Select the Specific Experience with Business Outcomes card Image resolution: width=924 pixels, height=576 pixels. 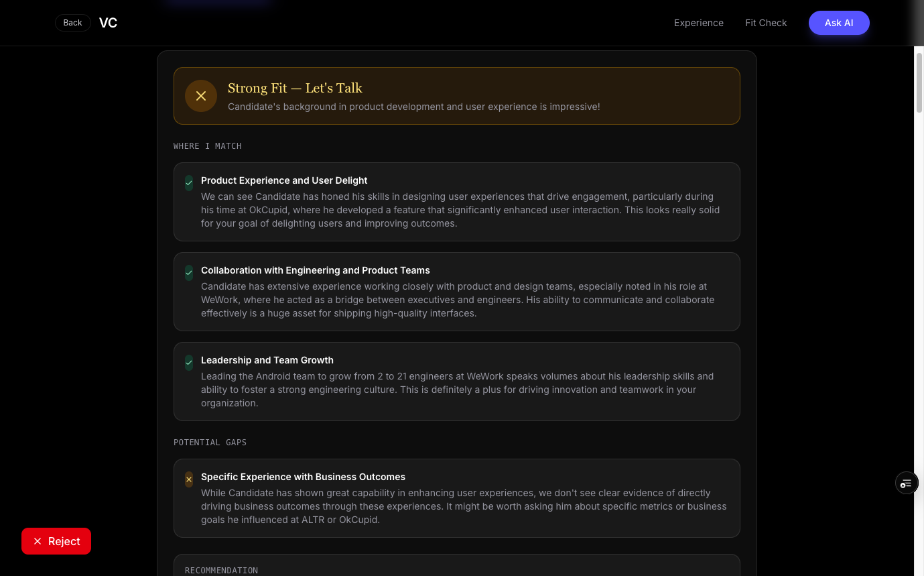click(457, 498)
